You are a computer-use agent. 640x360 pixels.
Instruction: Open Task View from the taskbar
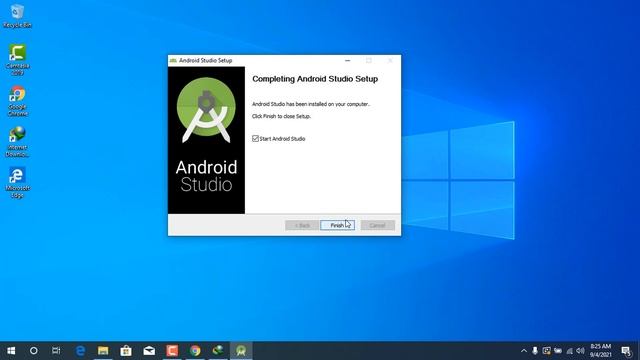56,351
